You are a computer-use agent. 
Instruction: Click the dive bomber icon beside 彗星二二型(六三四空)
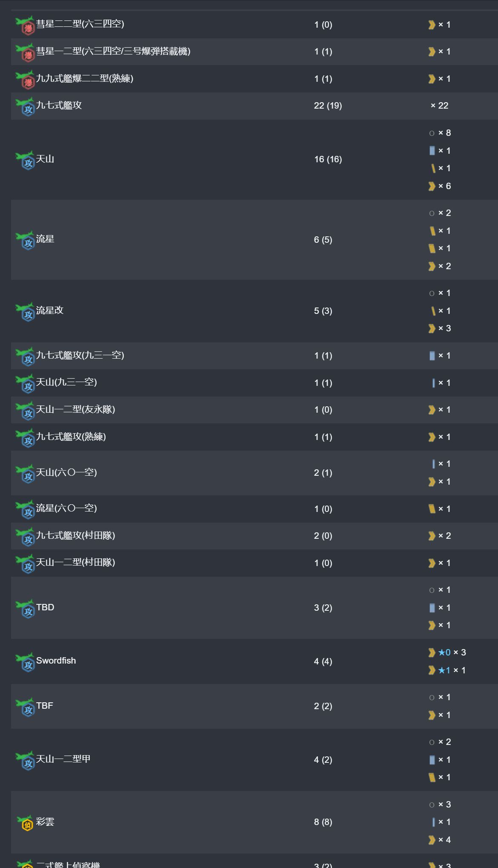tap(25, 26)
